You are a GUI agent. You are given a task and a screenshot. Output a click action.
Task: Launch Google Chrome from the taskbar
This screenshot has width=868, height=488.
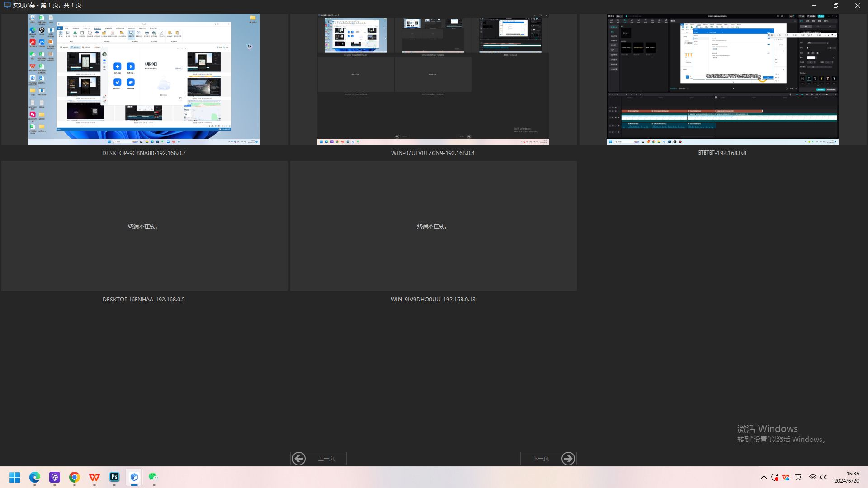coord(75,477)
